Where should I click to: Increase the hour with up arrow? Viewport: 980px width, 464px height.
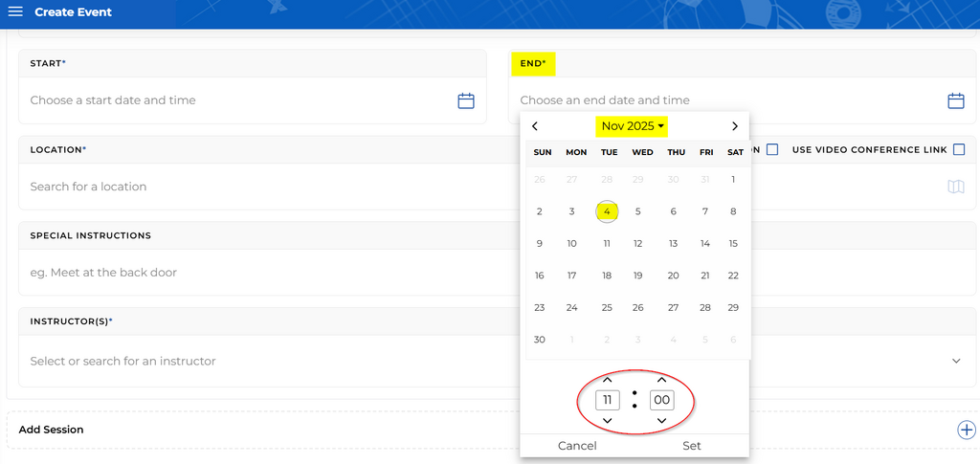coord(607,380)
